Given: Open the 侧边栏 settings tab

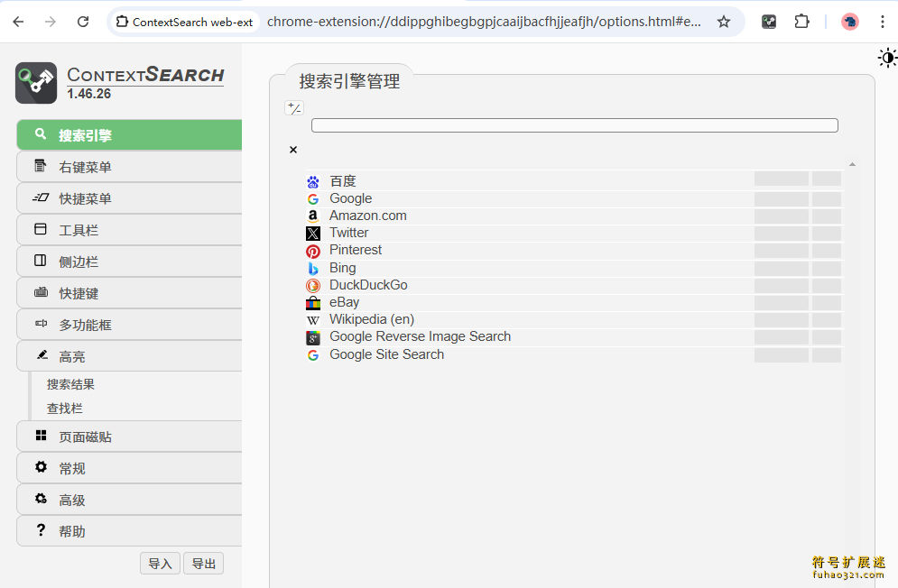Looking at the screenshot, I should [129, 261].
